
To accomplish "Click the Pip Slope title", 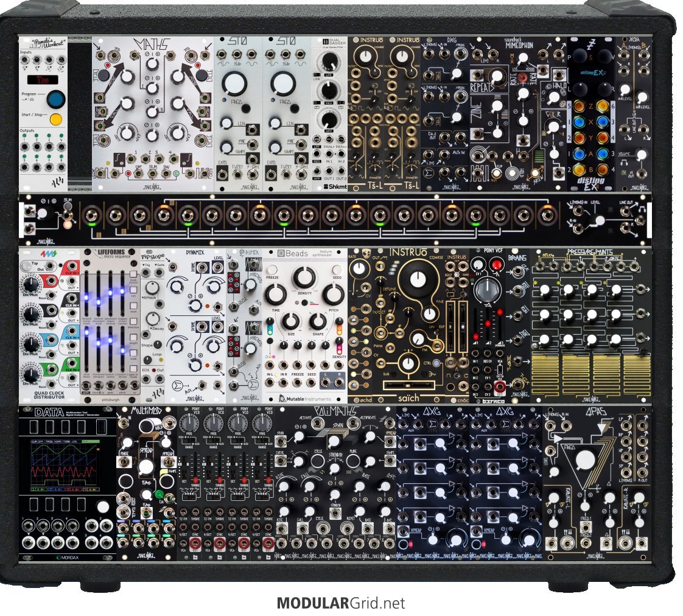I will (153, 257).
